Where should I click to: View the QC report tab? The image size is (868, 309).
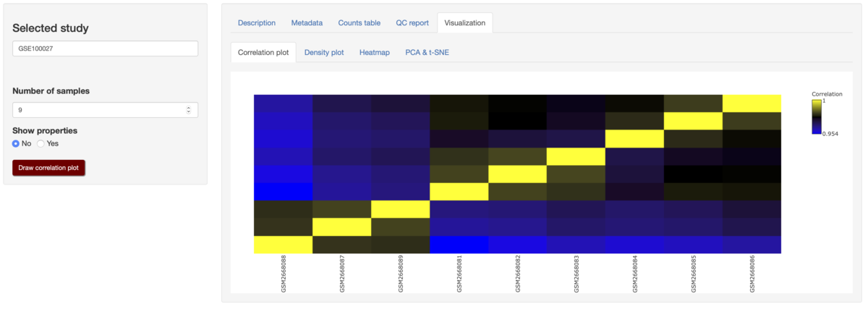tap(412, 22)
